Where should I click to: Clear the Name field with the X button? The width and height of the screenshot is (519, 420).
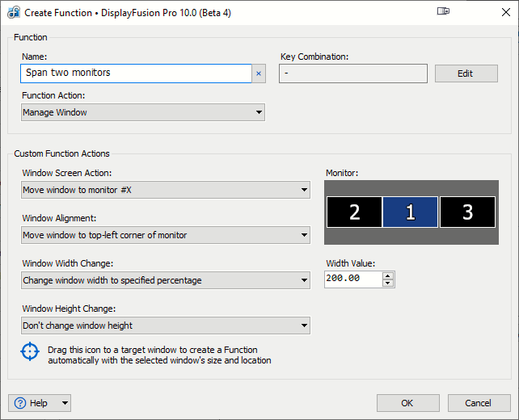pos(259,73)
